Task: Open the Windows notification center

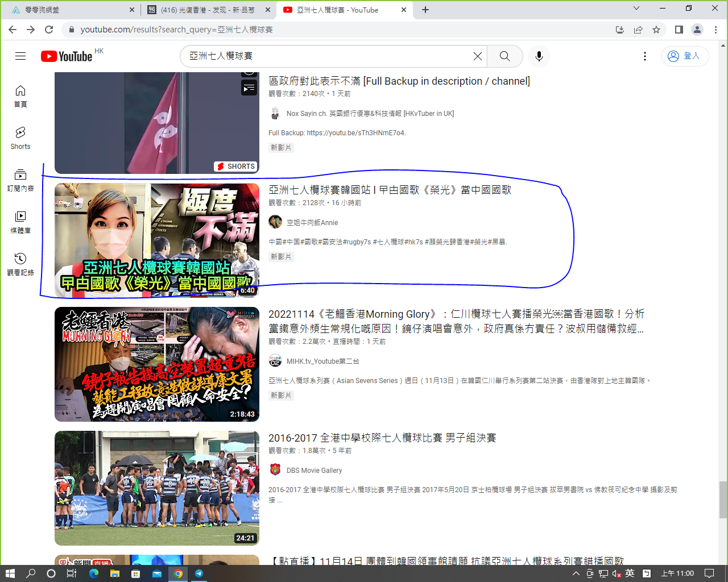Action: [709, 573]
